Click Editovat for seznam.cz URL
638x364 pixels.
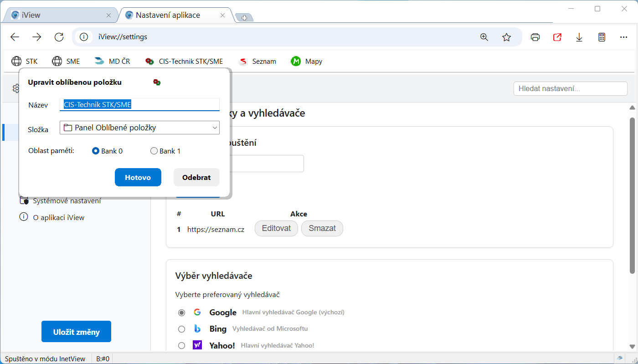(x=276, y=228)
